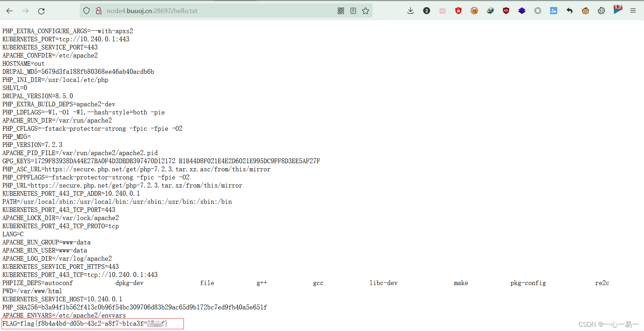Go forward to the next page
Screen dimensions: 644x331
click(25, 11)
